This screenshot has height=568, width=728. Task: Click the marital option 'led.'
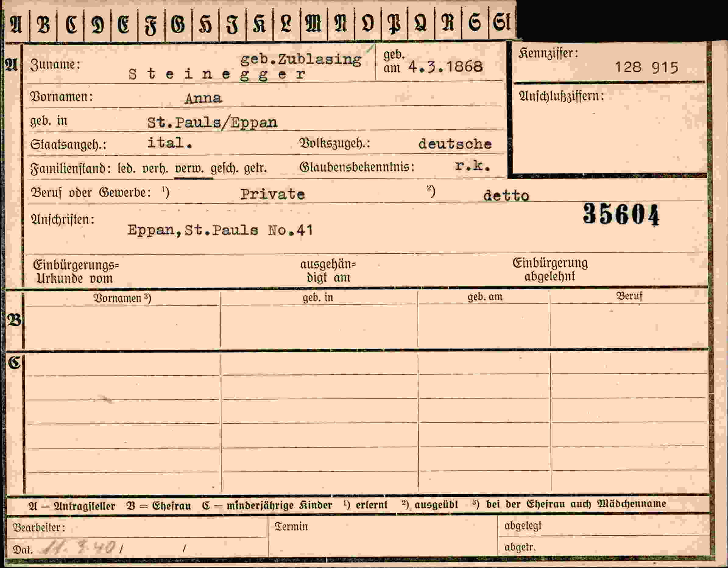pos(126,169)
